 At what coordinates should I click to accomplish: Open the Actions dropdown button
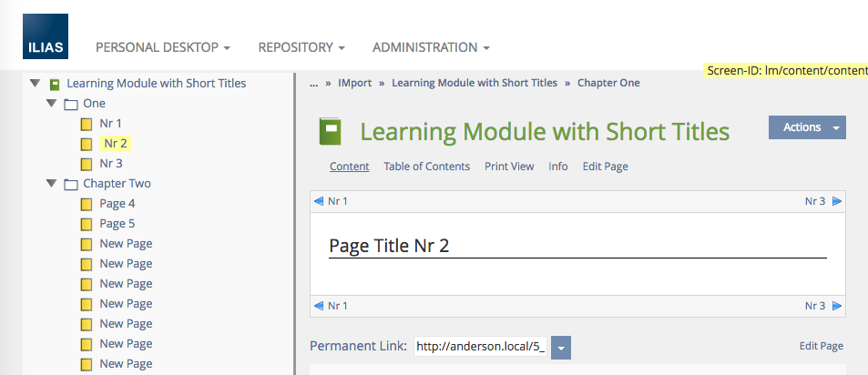(x=807, y=127)
